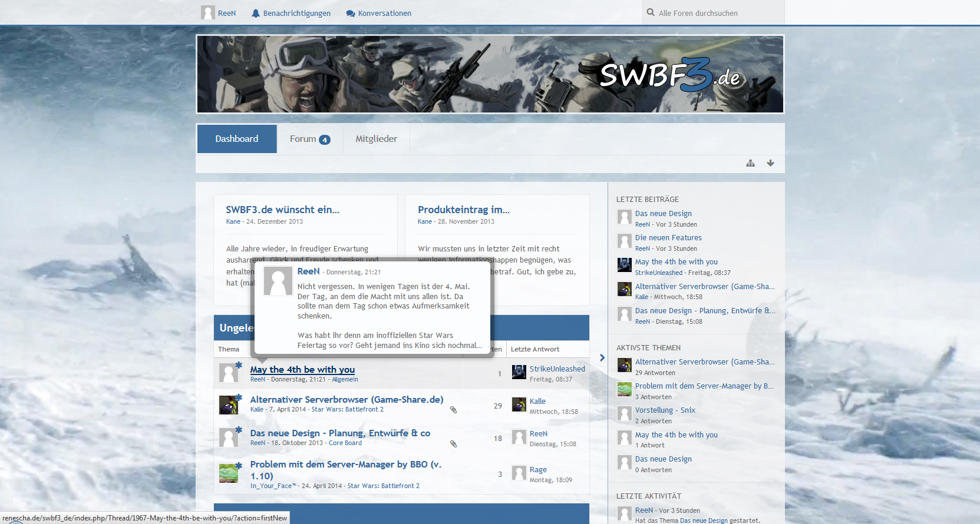The height and width of the screenshot is (524, 980).
Task: Switch to the Dashboard tab
Action: pyautogui.click(x=237, y=139)
